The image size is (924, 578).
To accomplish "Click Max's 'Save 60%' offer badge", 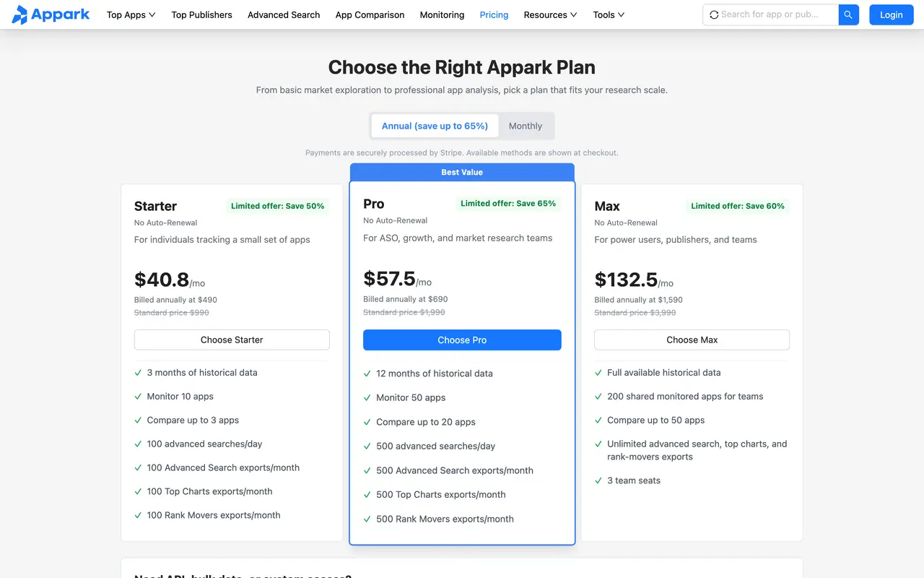I will click(738, 206).
